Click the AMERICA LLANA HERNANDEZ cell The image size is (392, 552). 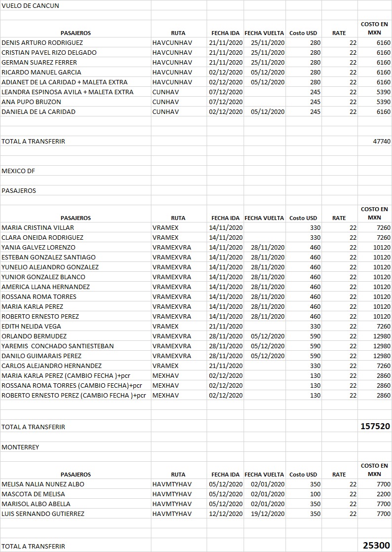click(x=75, y=287)
